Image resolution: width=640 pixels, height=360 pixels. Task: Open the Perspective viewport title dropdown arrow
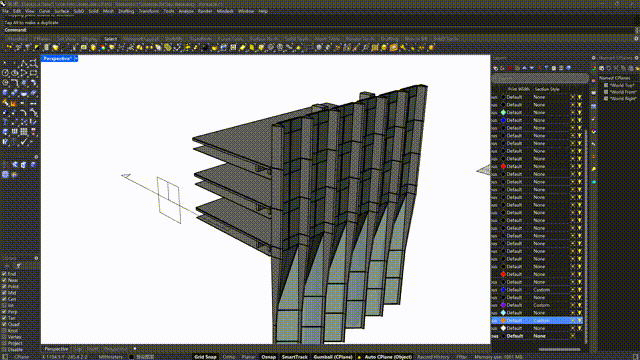[76, 59]
